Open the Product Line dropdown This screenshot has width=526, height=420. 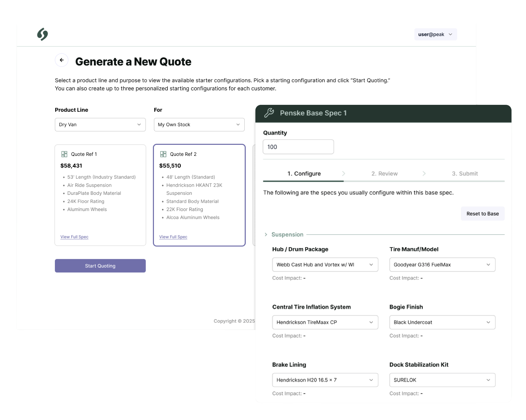pos(100,124)
